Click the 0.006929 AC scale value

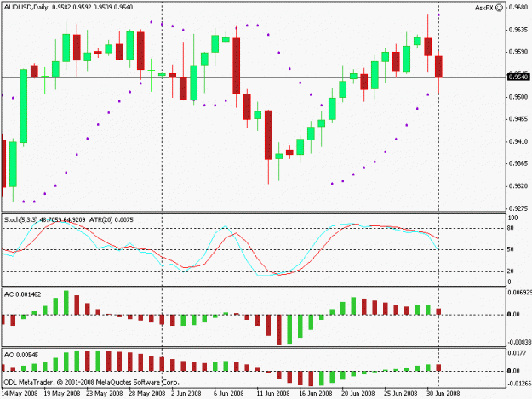point(520,293)
